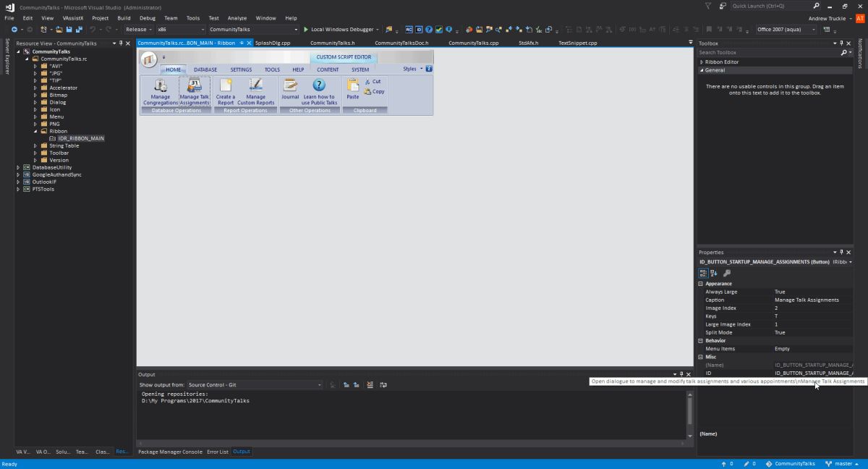Click the master branch indicator in status bar
The image size is (868, 469).
[843, 463]
